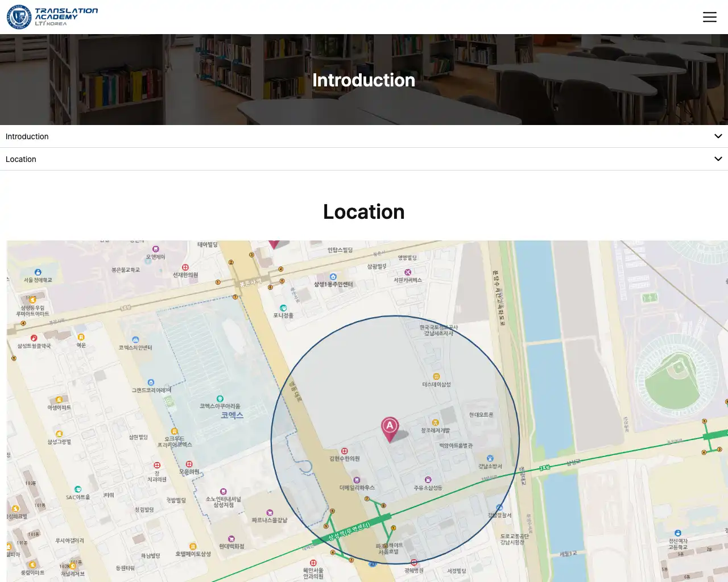Click the 포니정홀 hall icon
This screenshot has height=582, width=728.
283,308
